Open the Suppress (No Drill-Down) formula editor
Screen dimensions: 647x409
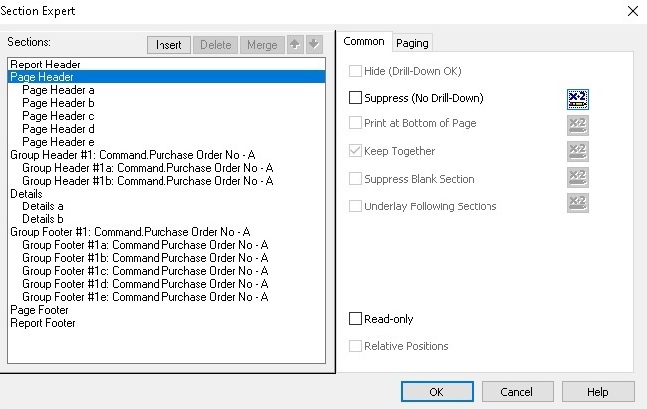tap(578, 99)
